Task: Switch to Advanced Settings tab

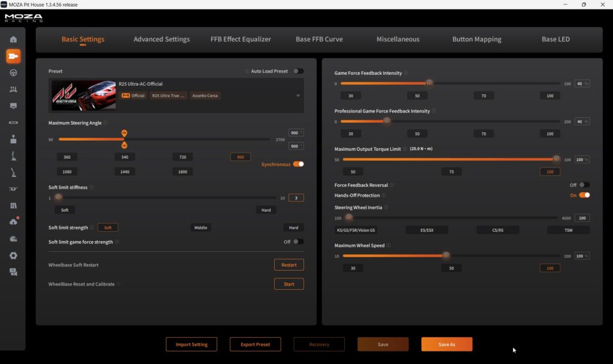Action: (x=162, y=40)
